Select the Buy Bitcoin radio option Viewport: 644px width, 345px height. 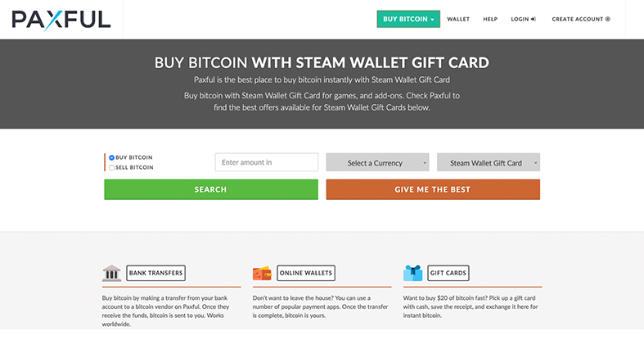pyautogui.click(x=112, y=157)
